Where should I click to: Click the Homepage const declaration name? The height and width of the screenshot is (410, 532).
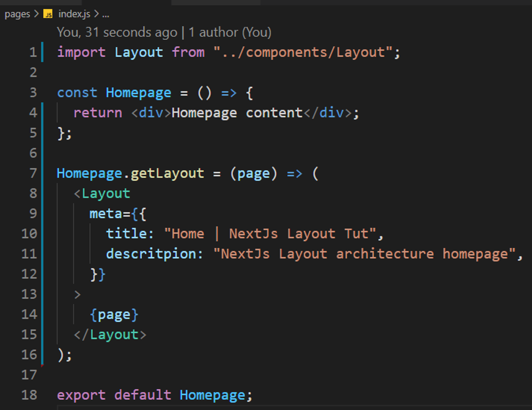click(138, 93)
